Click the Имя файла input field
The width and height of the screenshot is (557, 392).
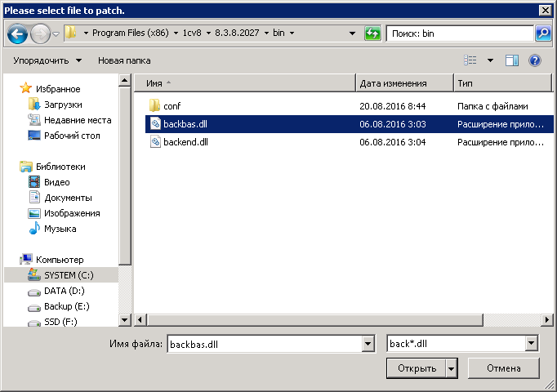click(263, 344)
